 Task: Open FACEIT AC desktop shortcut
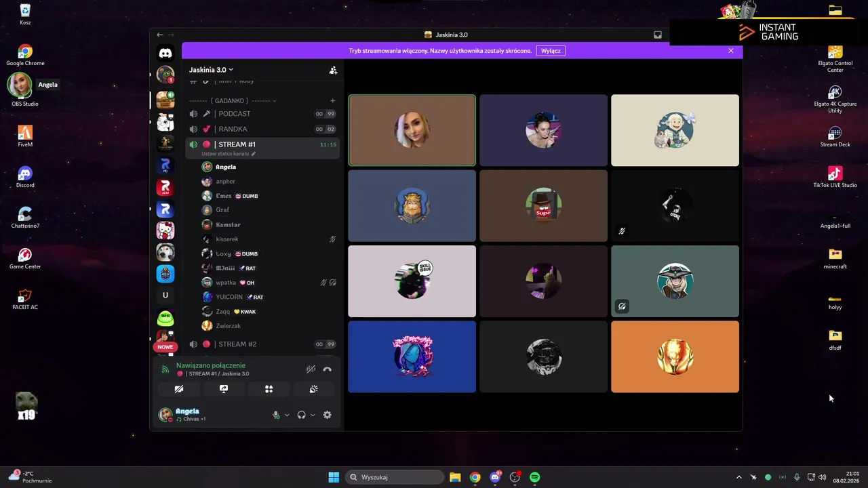click(25, 299)
